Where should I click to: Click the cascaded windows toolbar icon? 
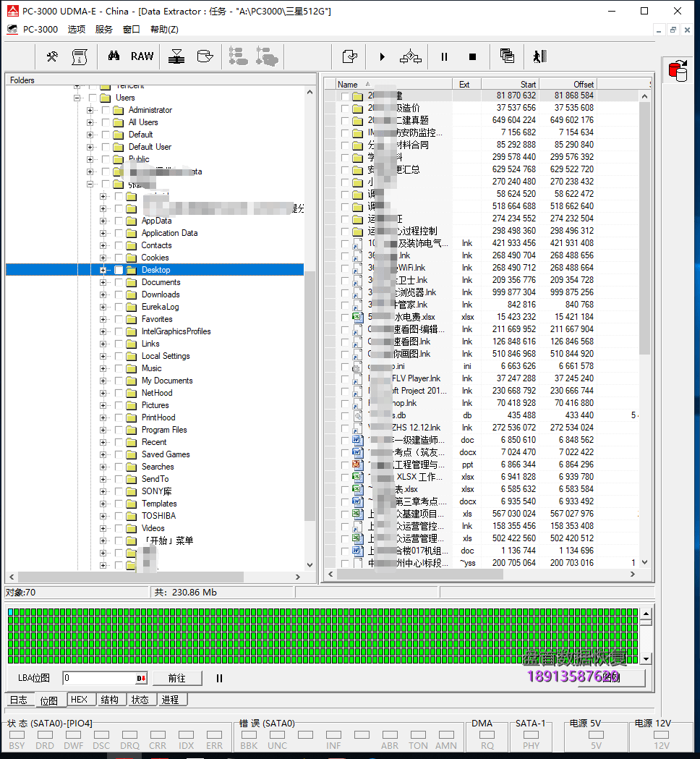click(506, 56)
